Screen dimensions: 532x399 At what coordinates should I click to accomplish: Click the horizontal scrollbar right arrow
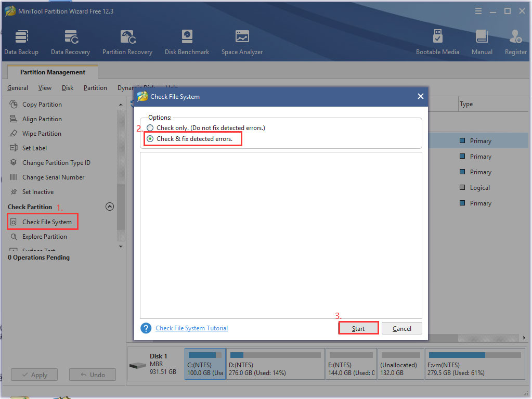pyautogui.click(x=524, y=338)
